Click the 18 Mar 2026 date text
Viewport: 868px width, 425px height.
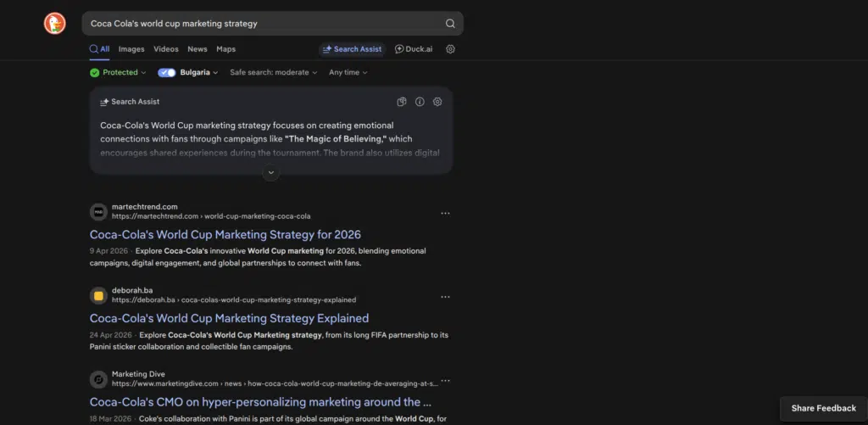click(x=111, y=418)
